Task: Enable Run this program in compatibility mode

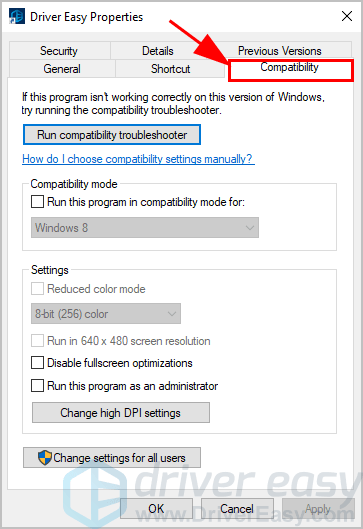Action: pos(37,202)
